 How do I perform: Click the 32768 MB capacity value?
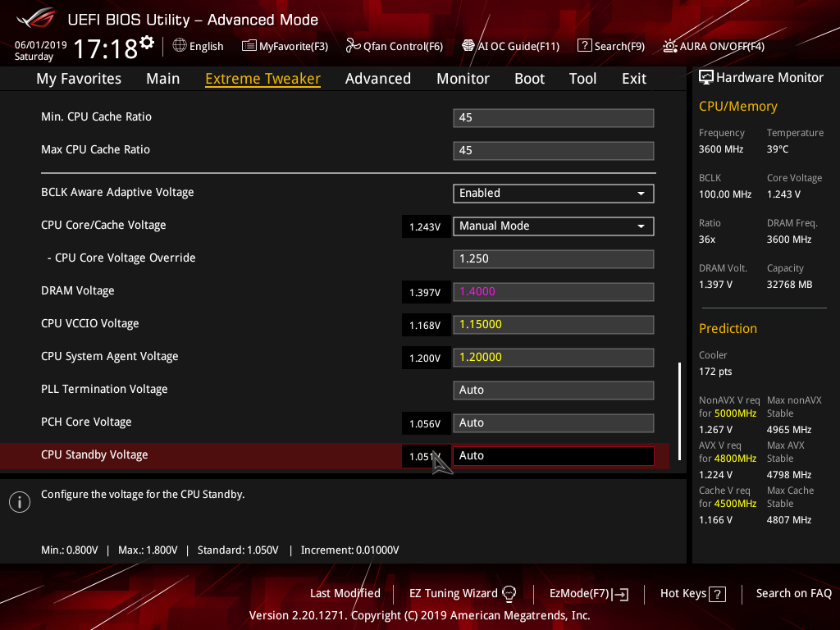[789, 285]
